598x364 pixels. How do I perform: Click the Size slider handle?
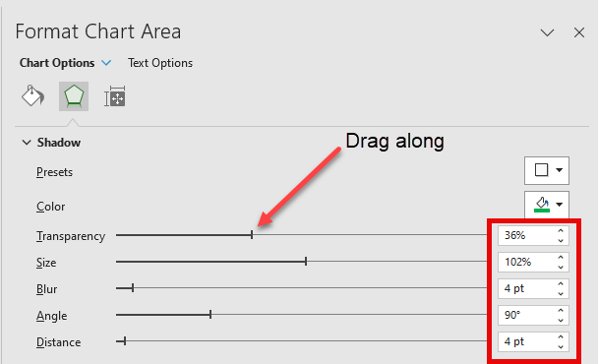306,262
